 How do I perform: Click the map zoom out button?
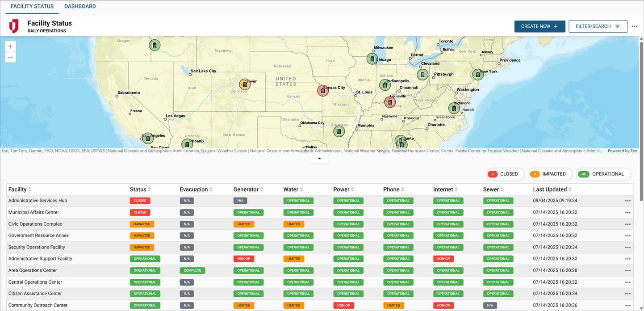coord(10,57)
